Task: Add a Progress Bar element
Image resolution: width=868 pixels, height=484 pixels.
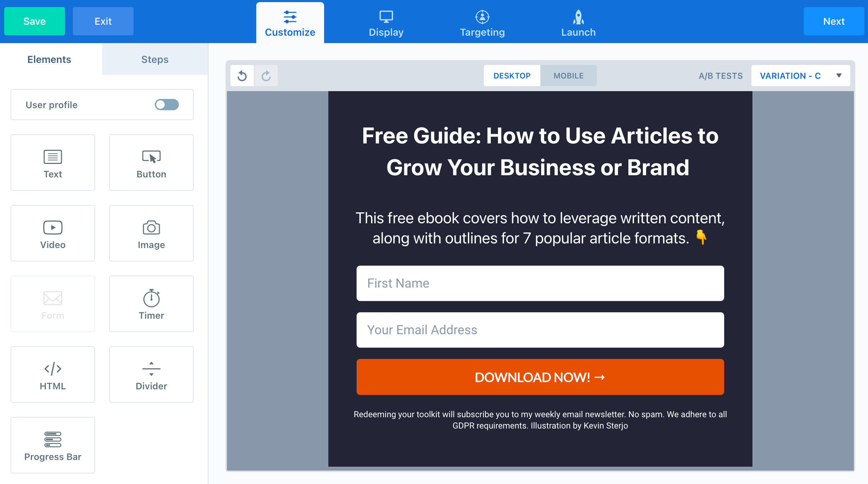Action: click(53, 445)
